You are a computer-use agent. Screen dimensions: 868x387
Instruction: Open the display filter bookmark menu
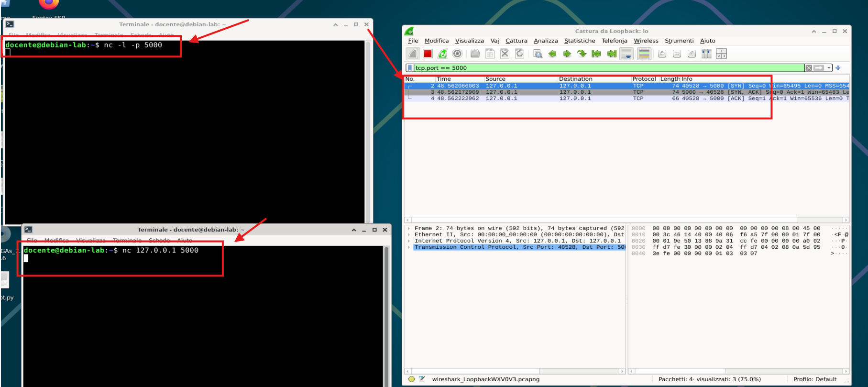(410, 68)
